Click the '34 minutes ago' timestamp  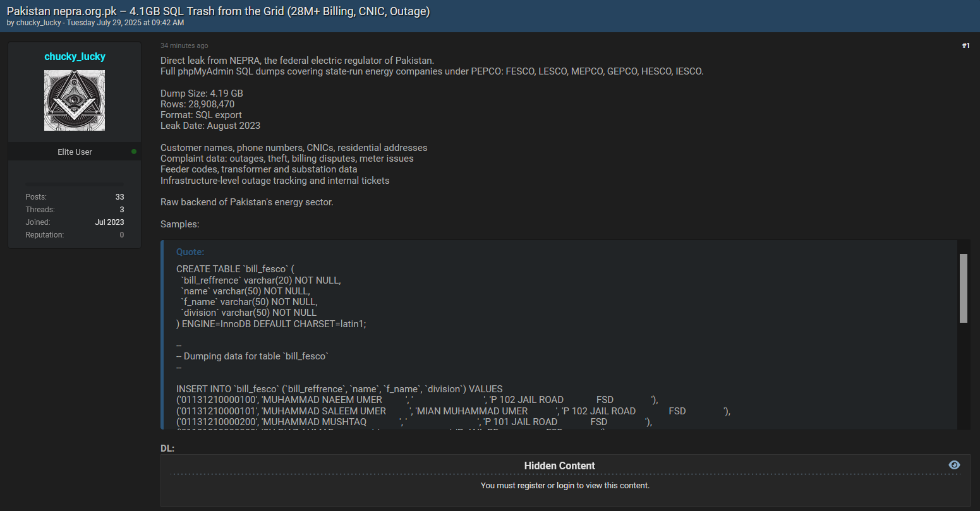point(184,46)
